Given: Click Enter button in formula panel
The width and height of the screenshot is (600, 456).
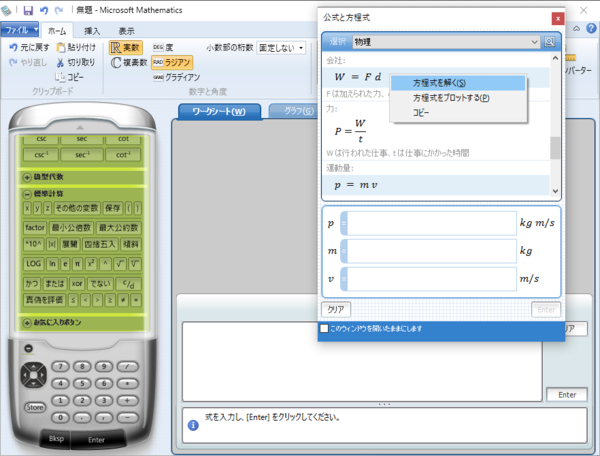Looking at the screenshot, I should pyautogui.click(x=546, y=309).
